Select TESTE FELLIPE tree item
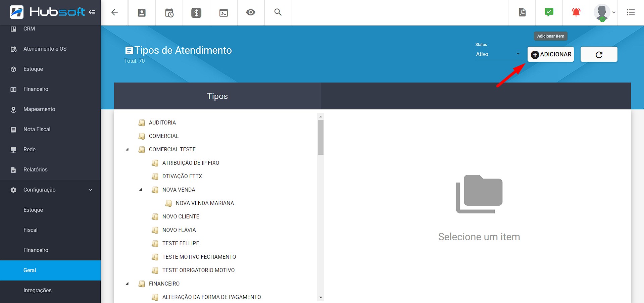Viewport: 644px width, 303px height. click(181, 244)
